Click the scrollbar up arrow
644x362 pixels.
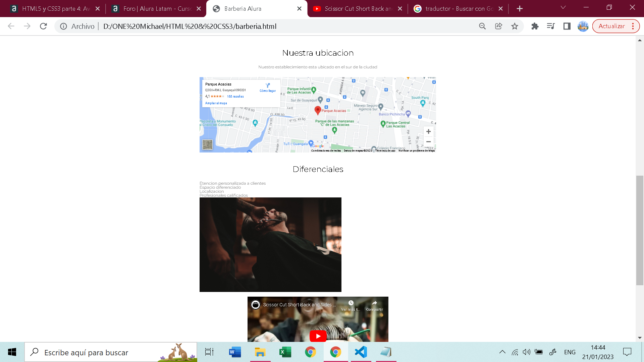640,40
